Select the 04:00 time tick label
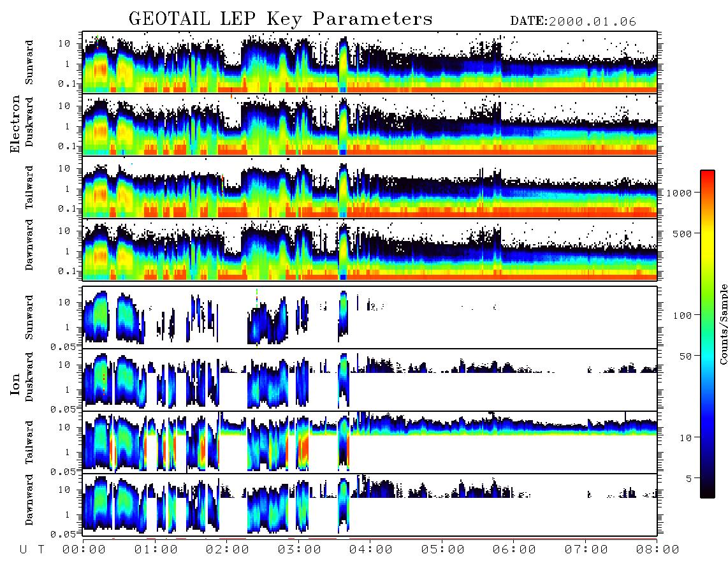 (371, 550)
